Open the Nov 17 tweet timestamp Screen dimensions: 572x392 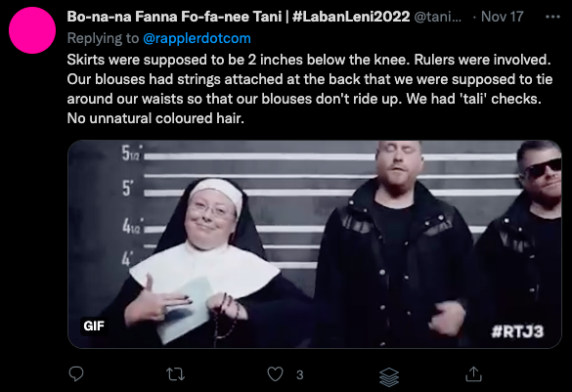(503, 17)
